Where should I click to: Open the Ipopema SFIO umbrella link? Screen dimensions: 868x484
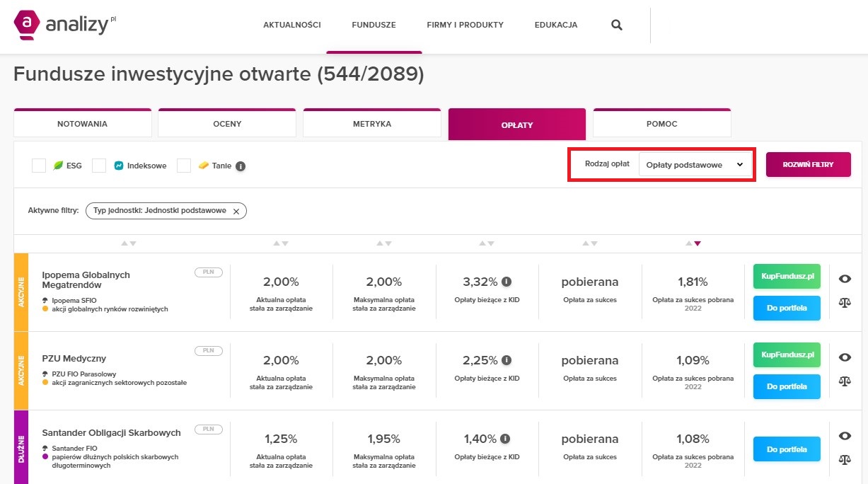pyautogui.click(x=74, y=300)
